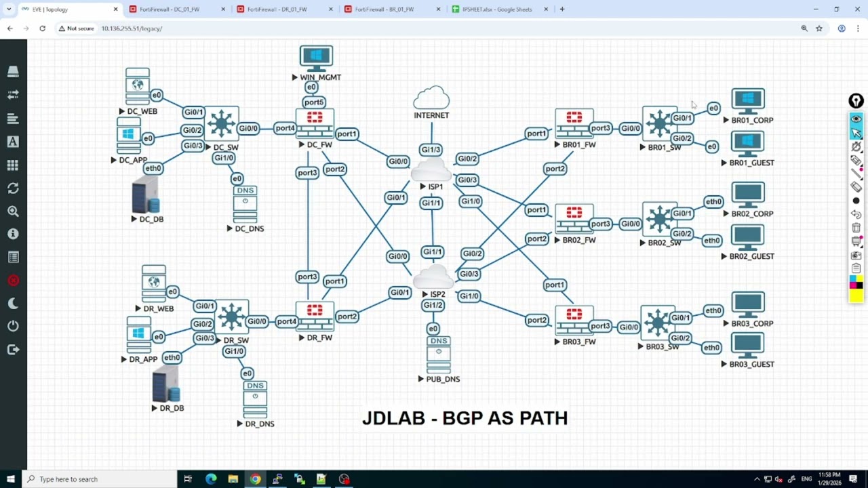Click the DC_FW firewall node

click(315, 123)
